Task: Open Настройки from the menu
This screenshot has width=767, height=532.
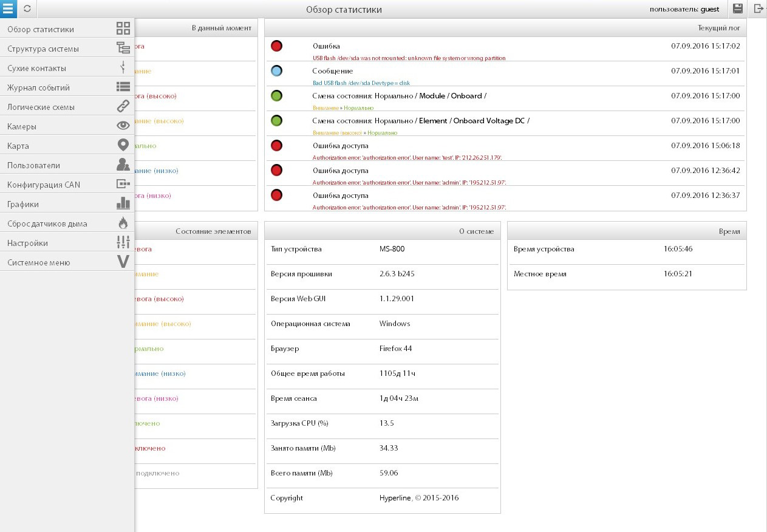Action: click(67, 242)
